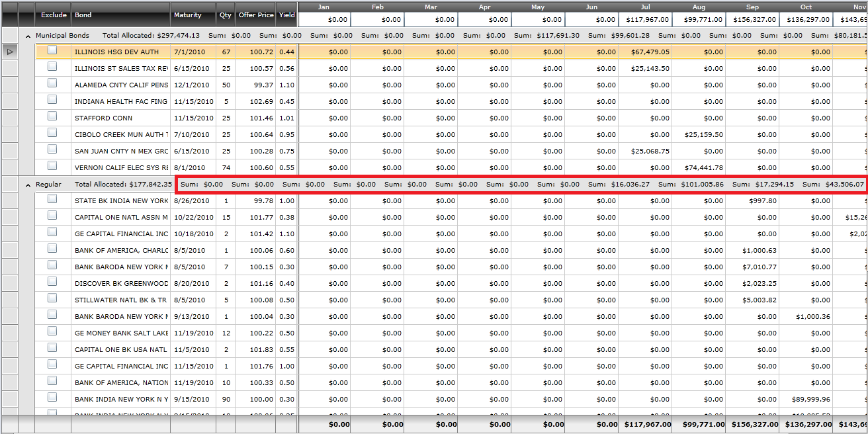
Task: Click the Oct month column header
Action: tap(806, 7)
